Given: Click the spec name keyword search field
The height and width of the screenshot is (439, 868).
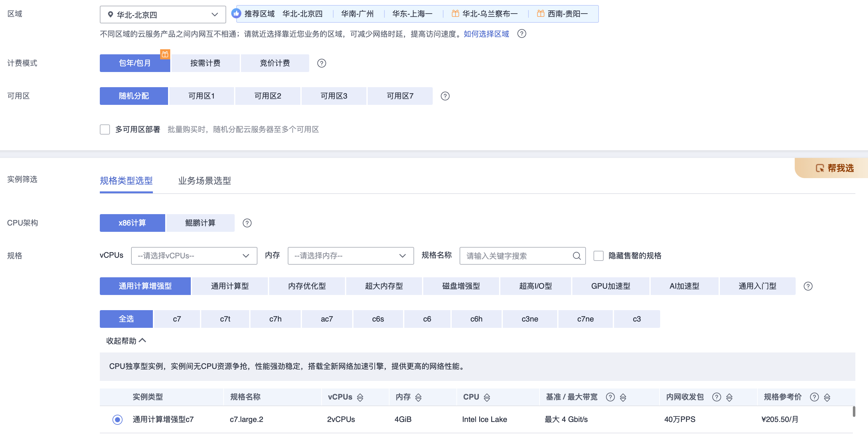Looking at the screenshot, I should 515,256.
